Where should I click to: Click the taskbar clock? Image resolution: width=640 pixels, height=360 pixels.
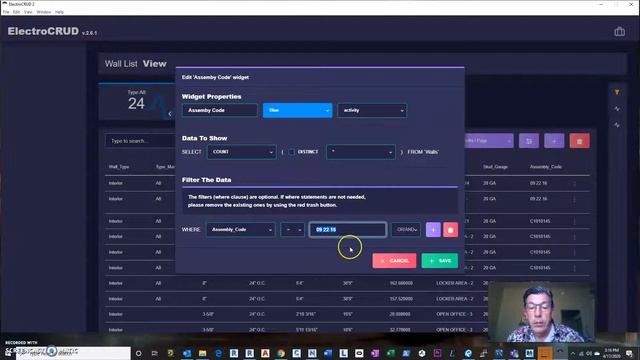[612, 353]
